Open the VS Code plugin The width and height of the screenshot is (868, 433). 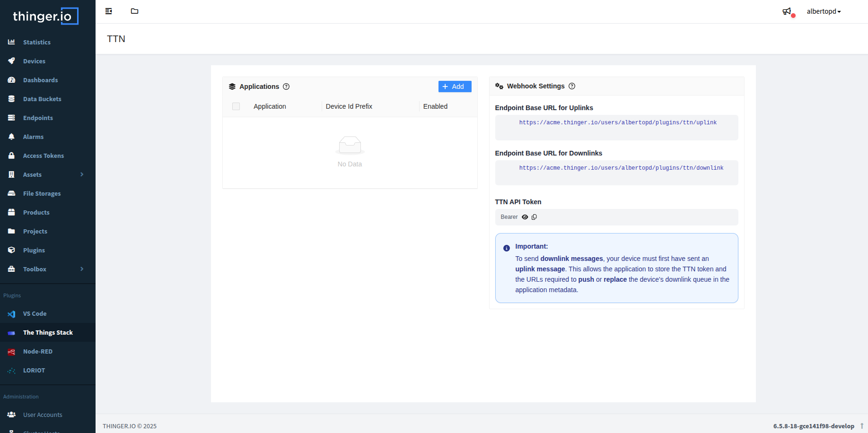pos(48,313)
